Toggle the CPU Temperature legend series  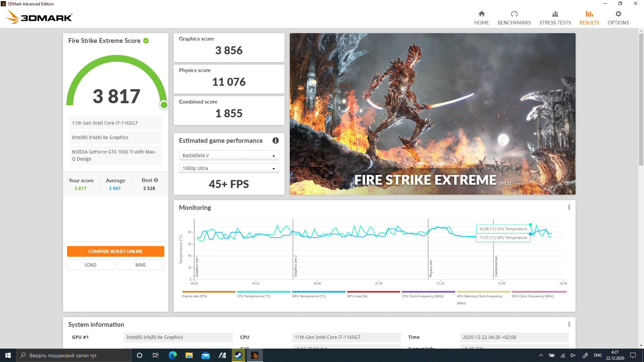click(x=264, y=295)
